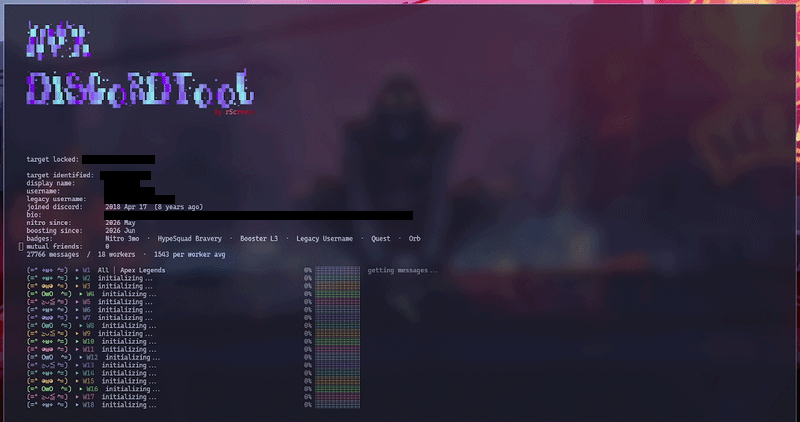Click '1543 per worker avg' text

[x=189, y=255]
